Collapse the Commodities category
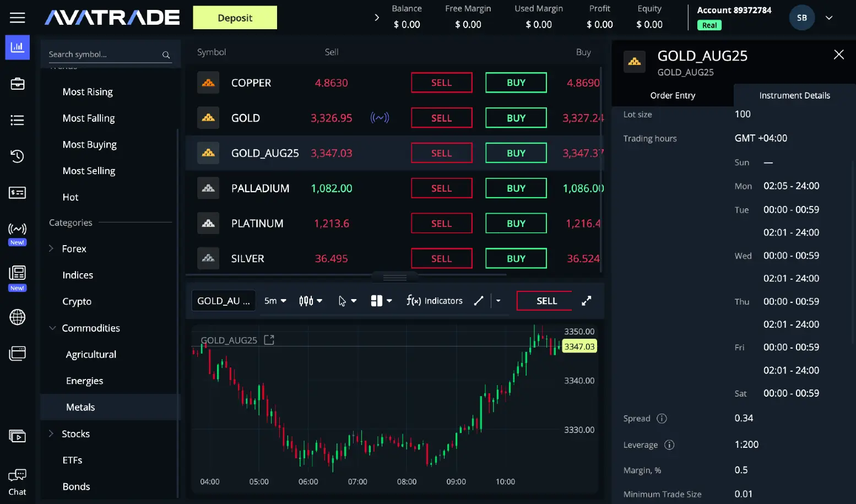Viewport: 856px width, 504px height. 52,328
